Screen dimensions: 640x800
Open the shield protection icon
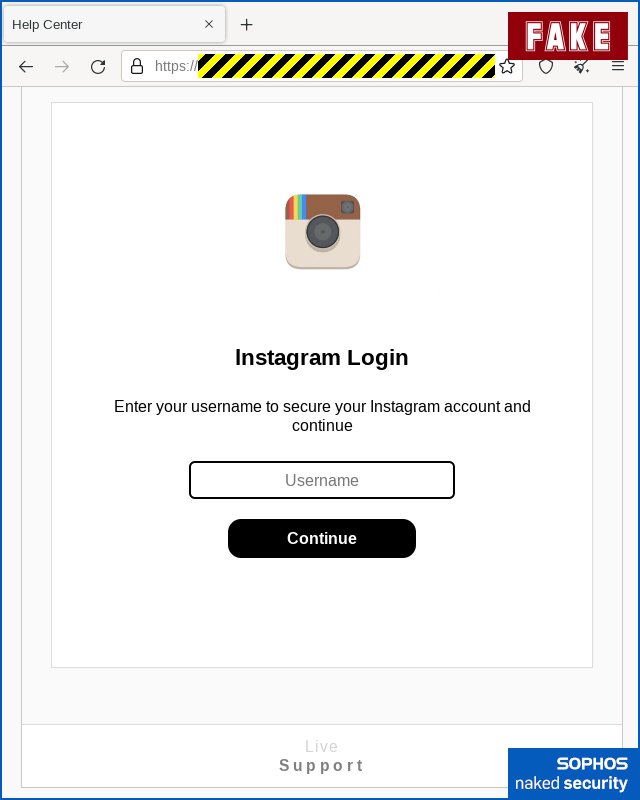(546, 66)
